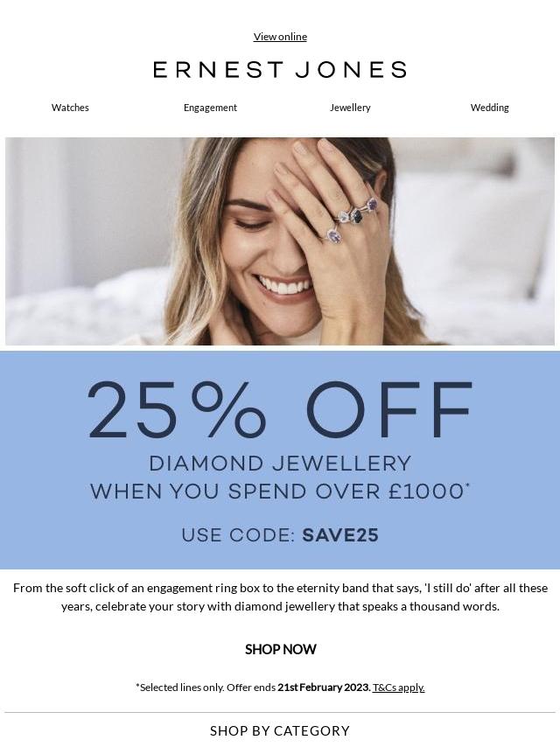Open the View online link
This screenshot has height=747, width=560.
click(x=280, y=37)
